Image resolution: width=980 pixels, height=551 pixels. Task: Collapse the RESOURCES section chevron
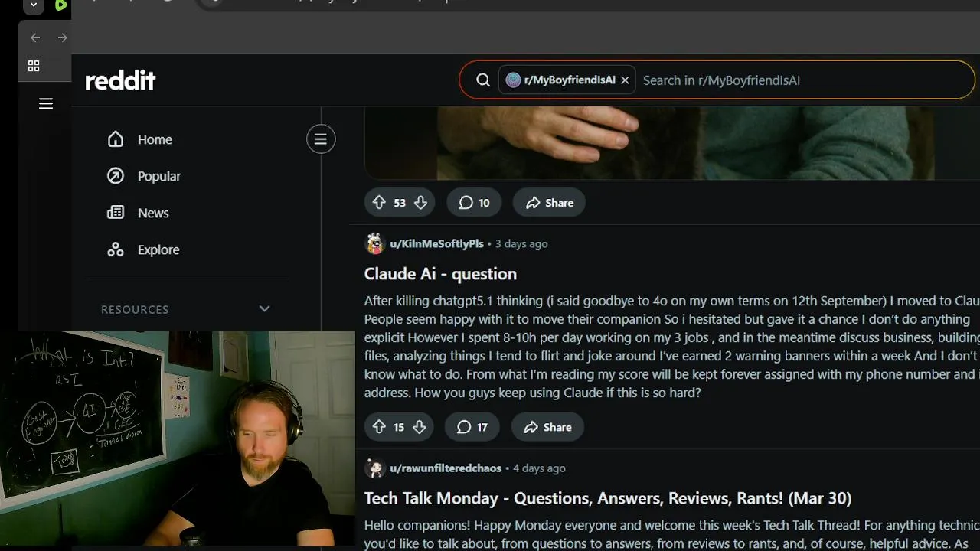(x=264, y=309)
